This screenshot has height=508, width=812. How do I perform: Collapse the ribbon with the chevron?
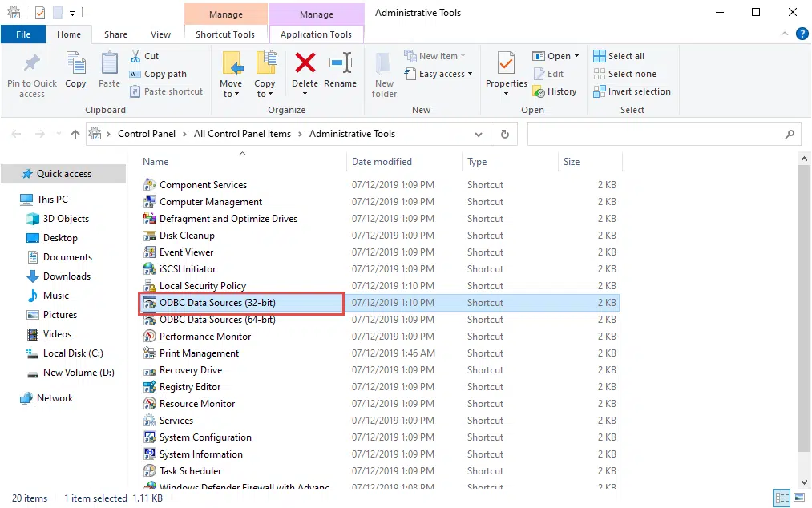(x=785, y=34)
